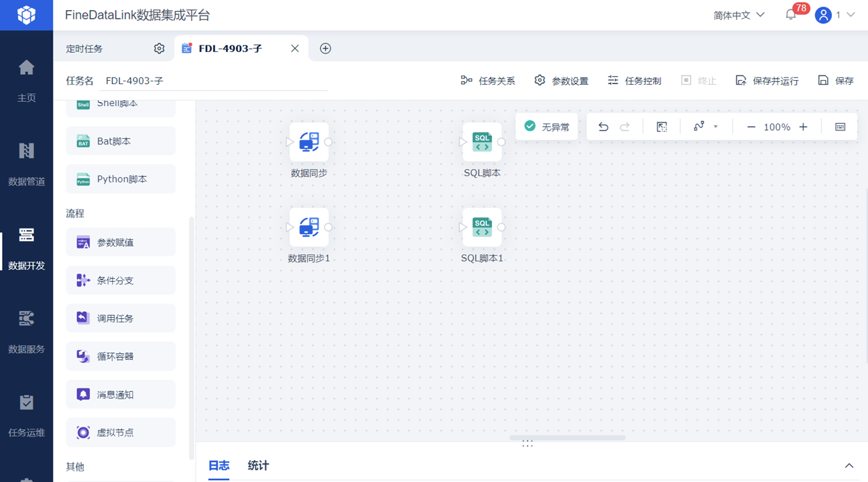Edit the 任务名 input field

[x=214, y=81]
